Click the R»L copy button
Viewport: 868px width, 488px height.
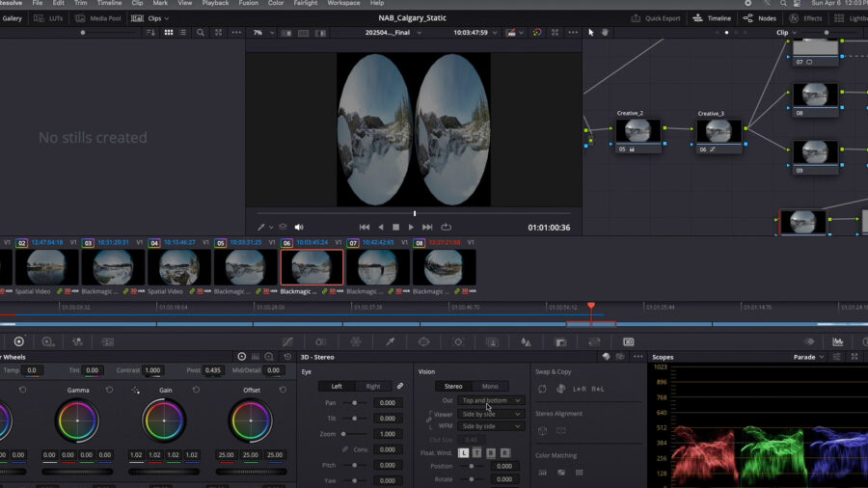[598, 389]
